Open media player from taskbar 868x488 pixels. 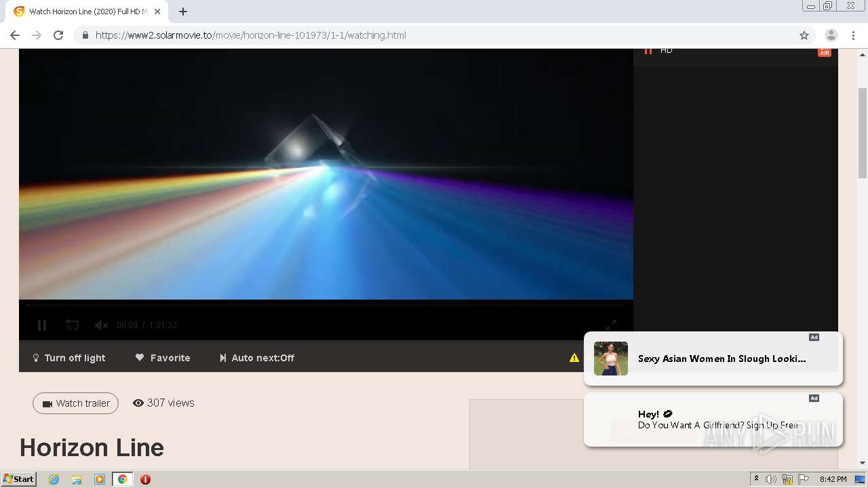[100, 479]
